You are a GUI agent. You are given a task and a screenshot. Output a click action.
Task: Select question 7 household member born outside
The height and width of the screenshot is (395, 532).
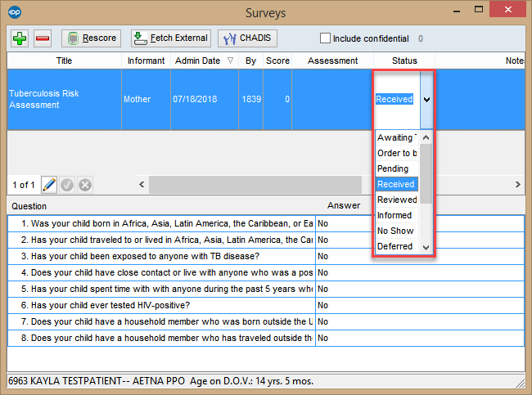[161, 321]
